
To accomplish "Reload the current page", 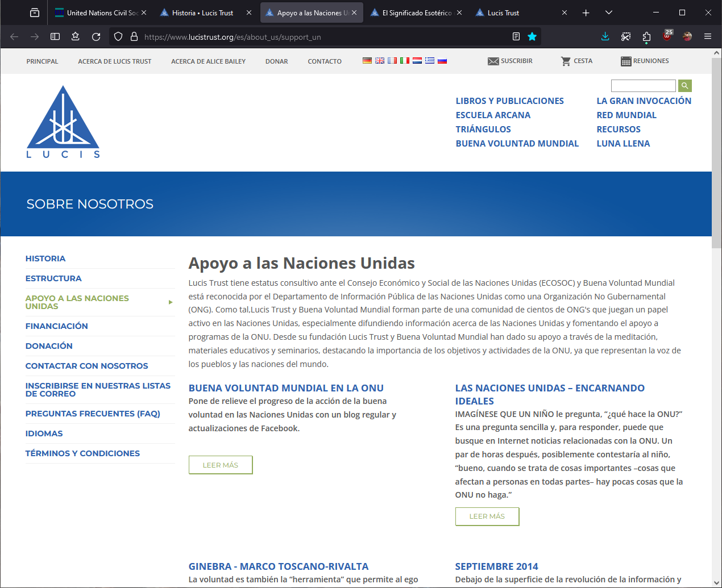I will [x=96, y=37].
